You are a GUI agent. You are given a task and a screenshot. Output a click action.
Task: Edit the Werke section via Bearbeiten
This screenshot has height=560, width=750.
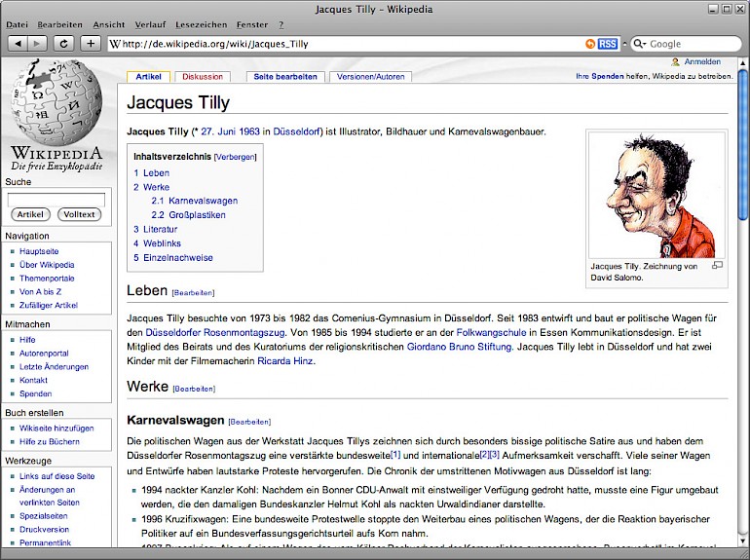point(194,389)
